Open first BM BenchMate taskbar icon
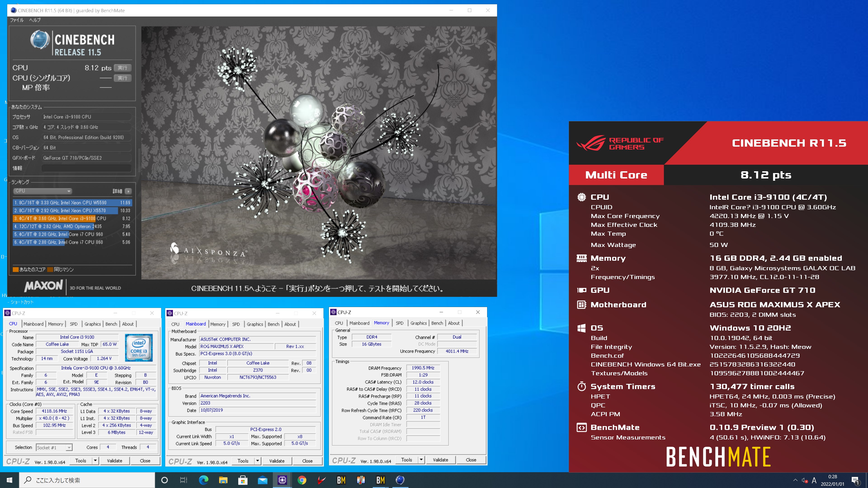 pos(341,480)
